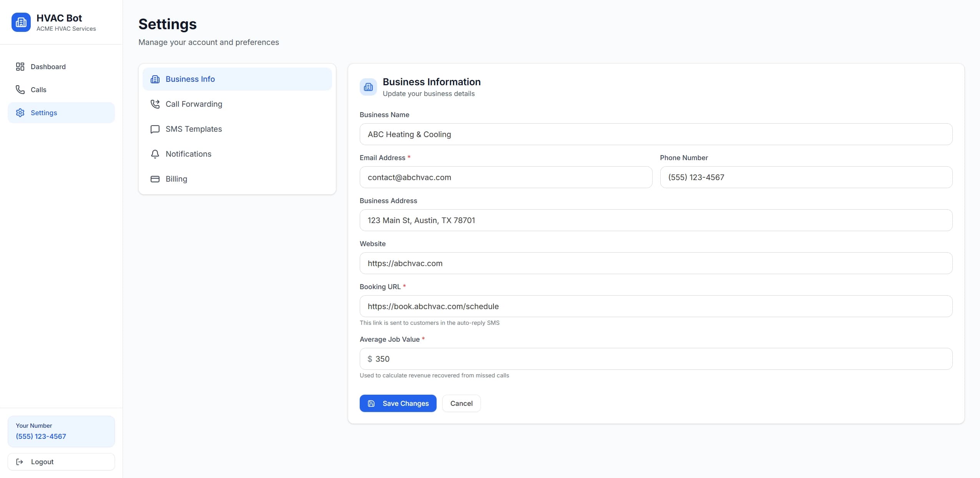Click the Cancel button
The image size is (980, 478).
461,403
